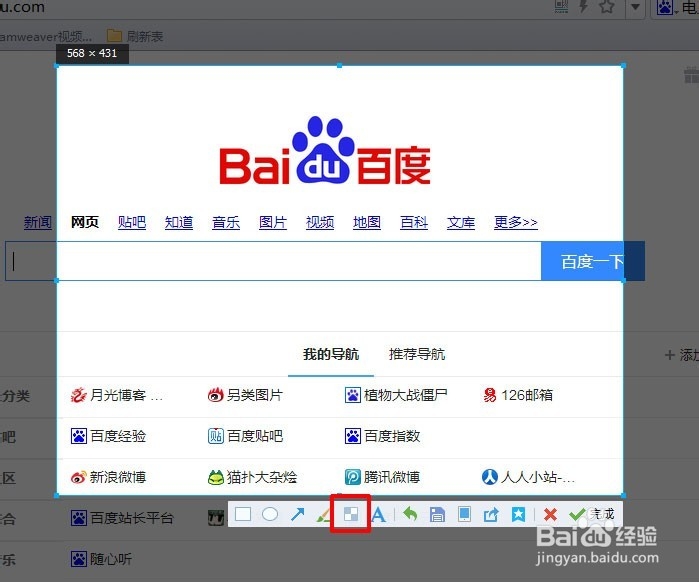
Task: Open the 知道 link
Action: [179, 222]
